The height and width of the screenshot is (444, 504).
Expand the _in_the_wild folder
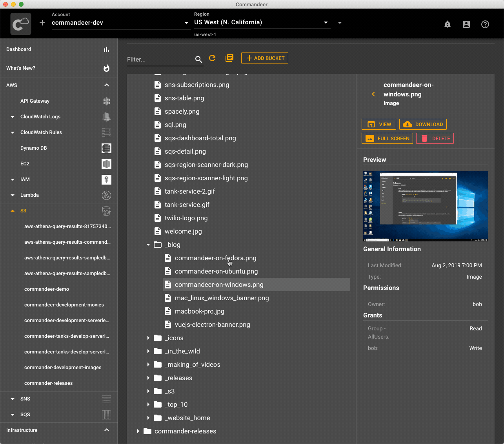tap(148, 351)
